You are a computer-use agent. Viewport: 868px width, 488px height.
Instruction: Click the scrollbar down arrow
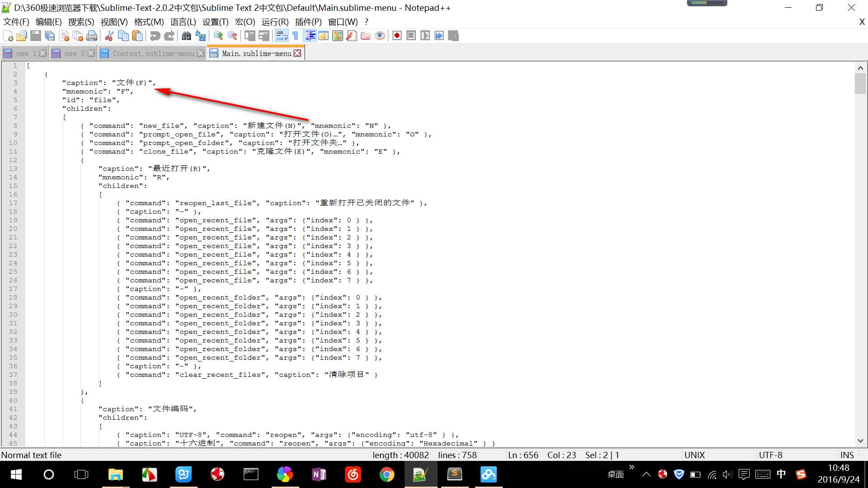(860, 441)
